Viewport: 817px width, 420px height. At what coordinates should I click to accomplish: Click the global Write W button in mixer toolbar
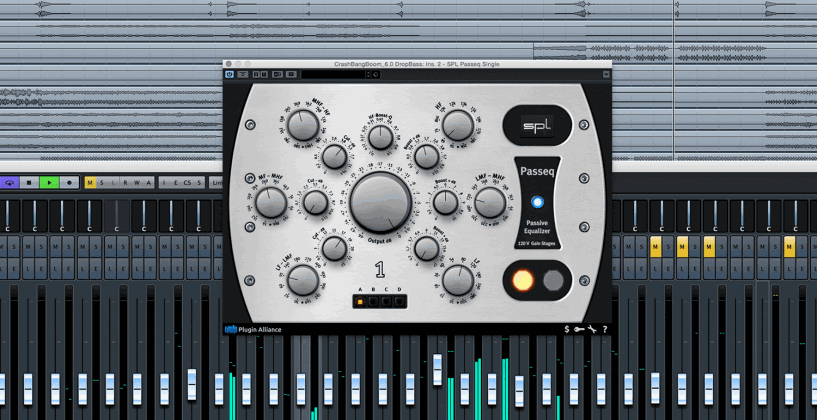coord(137,182)
